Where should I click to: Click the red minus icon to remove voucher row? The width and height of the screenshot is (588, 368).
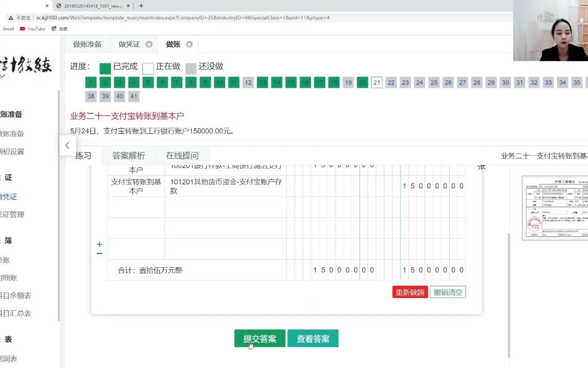tap(100, 252)
